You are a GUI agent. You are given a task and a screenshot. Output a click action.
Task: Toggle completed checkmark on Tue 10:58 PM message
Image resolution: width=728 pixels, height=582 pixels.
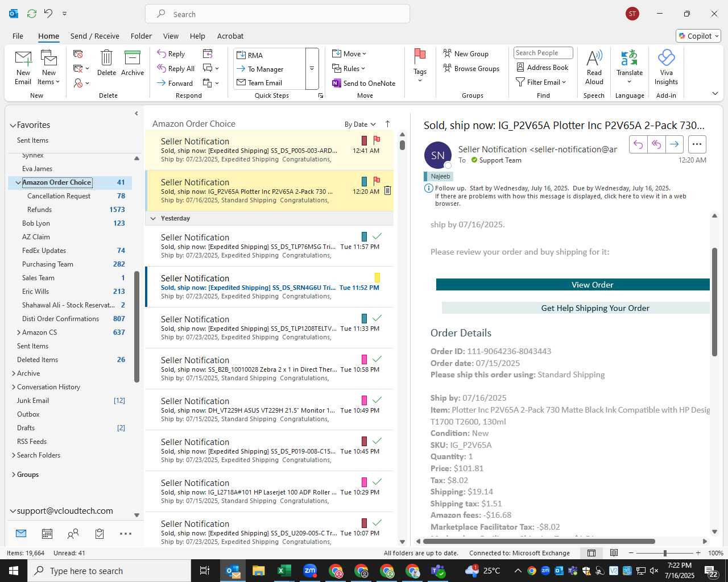(x=377, y=359)
